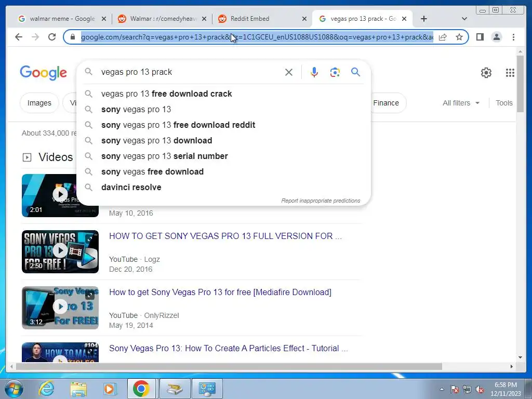The width and height of the screenshot is (532, 399).
Task: Clear the search box with the X
Action: [289, 72]
